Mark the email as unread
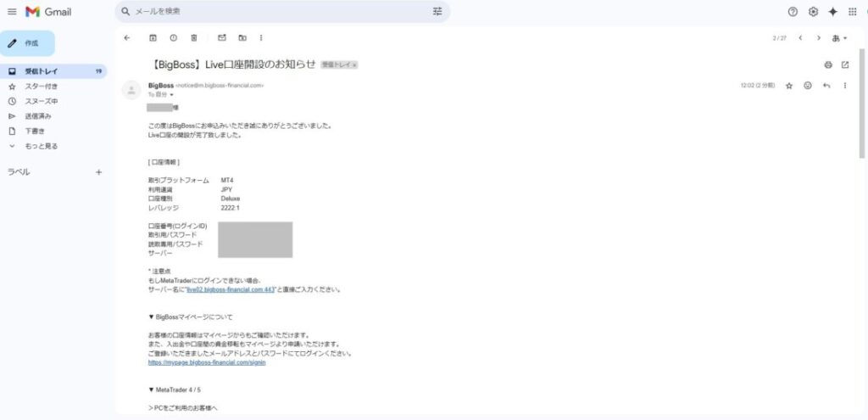The height and width of the screenshot is (420, 868). coord(222,37)
